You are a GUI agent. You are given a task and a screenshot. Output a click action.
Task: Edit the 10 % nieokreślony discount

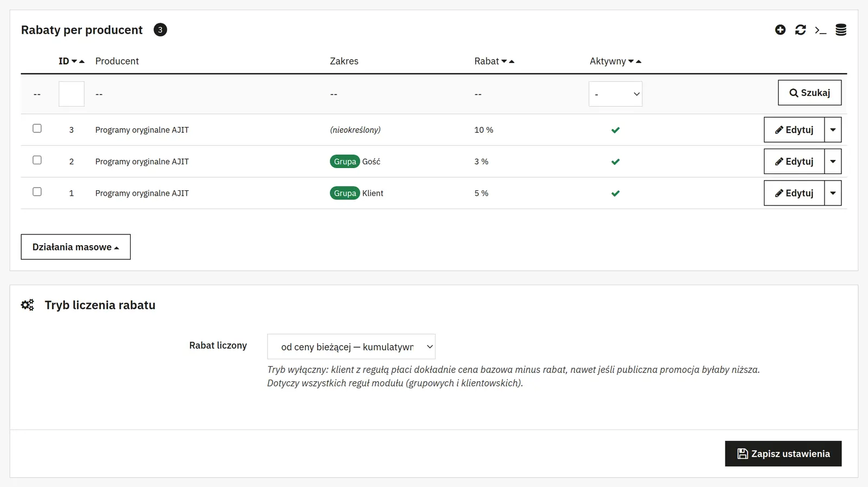(x=794, y=130)
